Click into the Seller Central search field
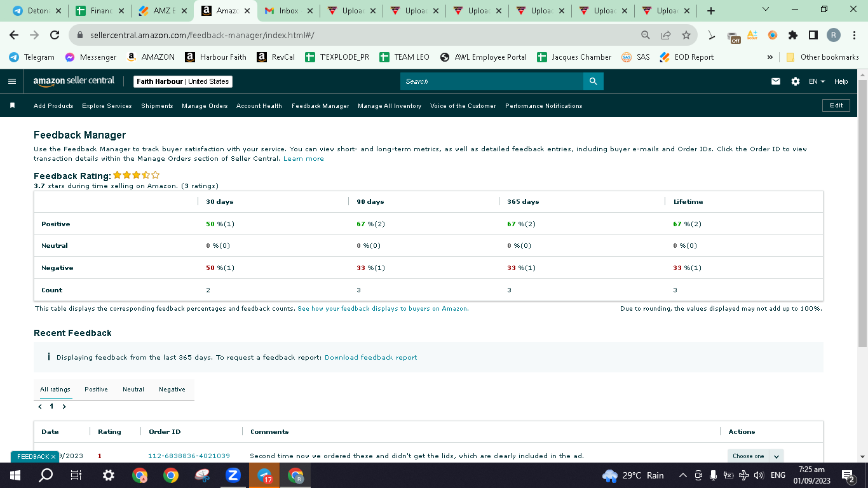The width and height of the screenshot is (868, 488). pos(492,81)
